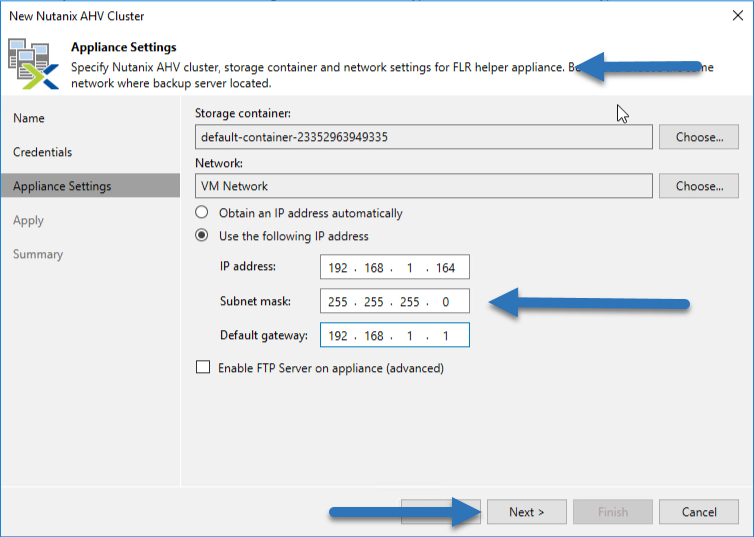Go to the Credentials step

coord(42,152)
